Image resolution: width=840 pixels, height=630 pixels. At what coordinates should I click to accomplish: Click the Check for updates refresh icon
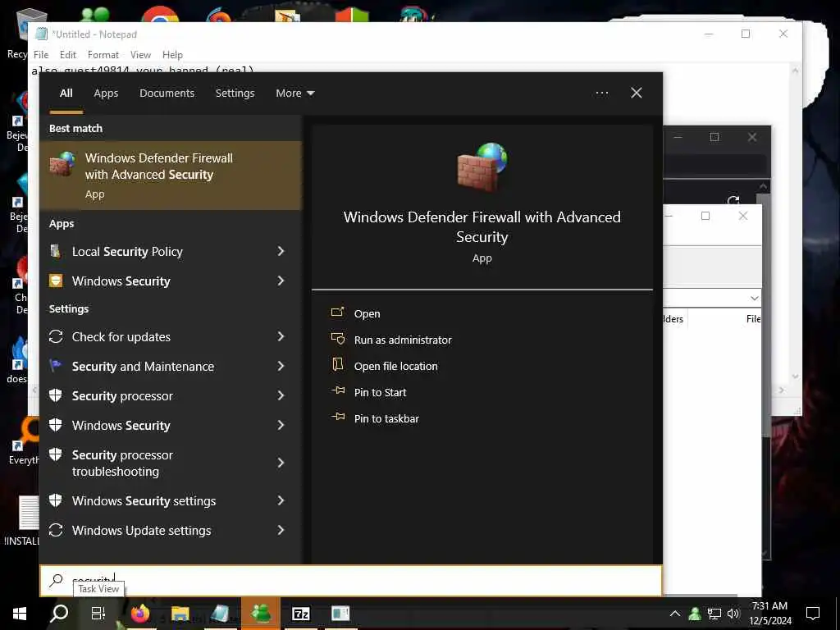(56, 336)
